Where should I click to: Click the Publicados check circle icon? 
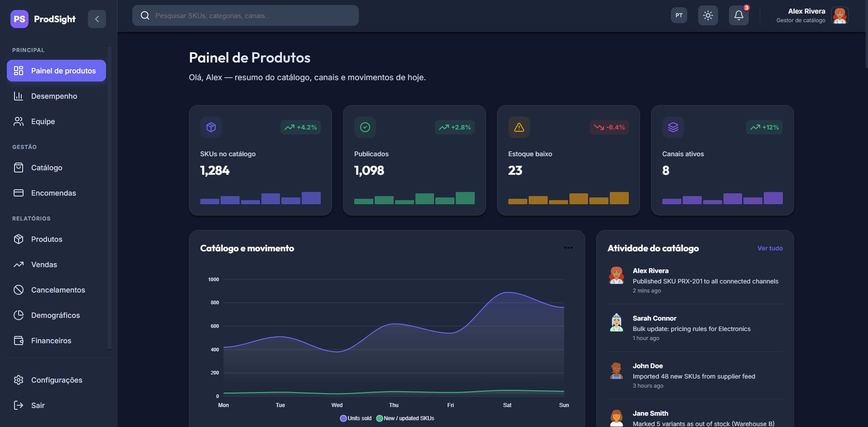pos(365,127)
